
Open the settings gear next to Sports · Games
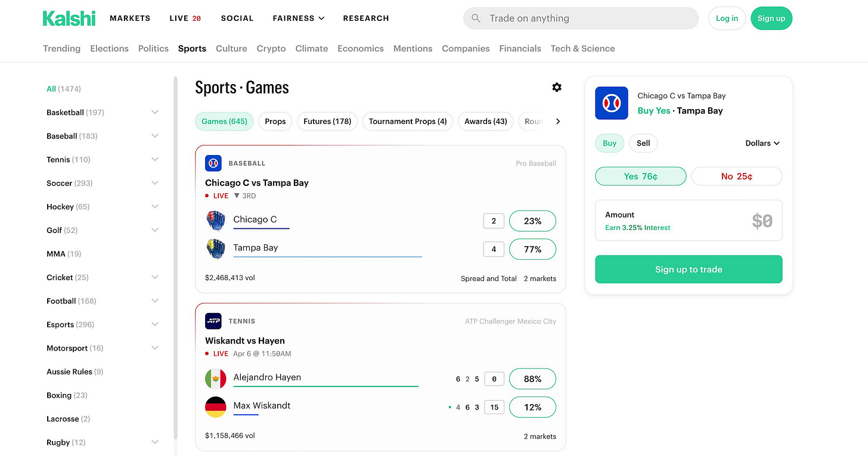pyautogui.click(x=557, y=87)
